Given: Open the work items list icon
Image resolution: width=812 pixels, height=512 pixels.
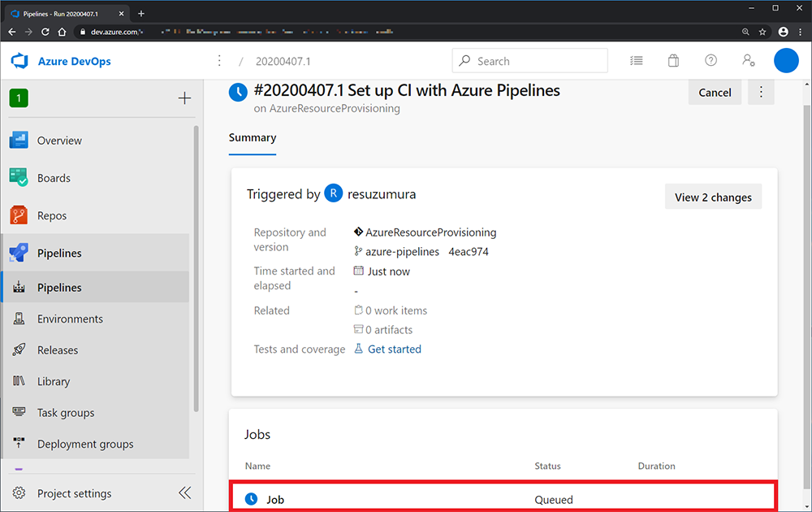Looking at the screenshot, I should (x=637, y=61).
